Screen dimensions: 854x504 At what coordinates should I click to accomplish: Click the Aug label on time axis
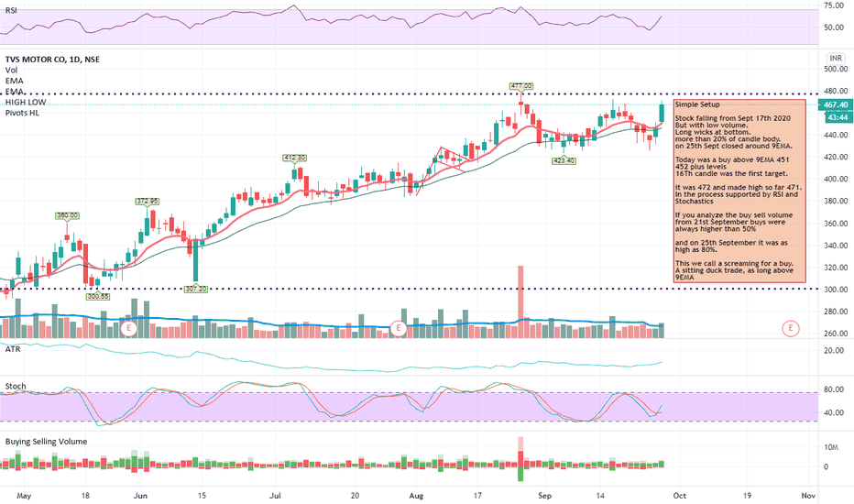point(416,496)
